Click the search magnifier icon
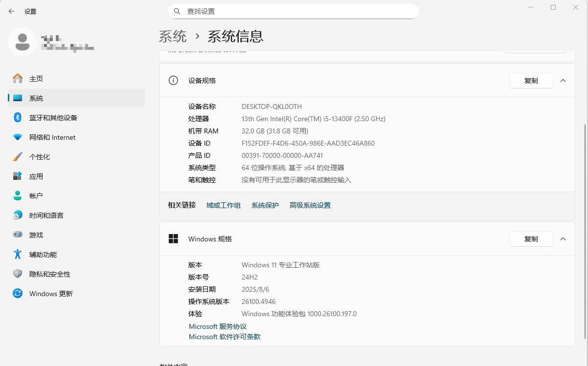Screen dimensions: 588x366 [177, 11]
